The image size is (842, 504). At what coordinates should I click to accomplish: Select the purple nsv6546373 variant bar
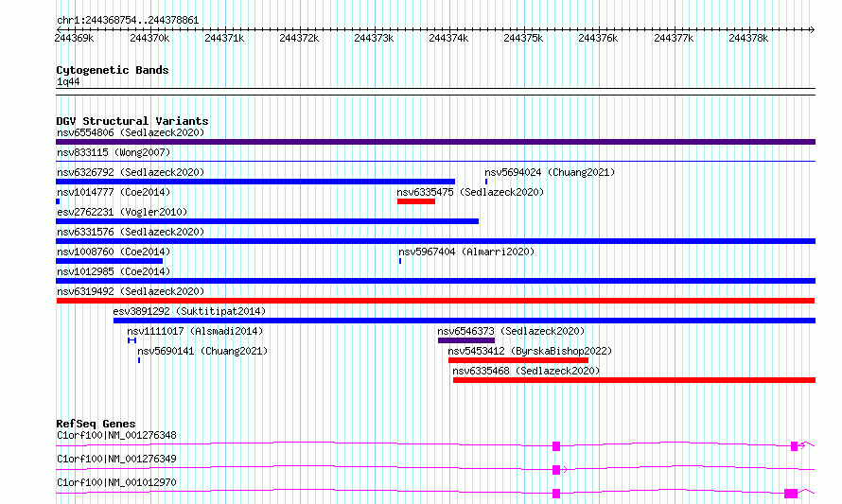[x=466, y=340]
